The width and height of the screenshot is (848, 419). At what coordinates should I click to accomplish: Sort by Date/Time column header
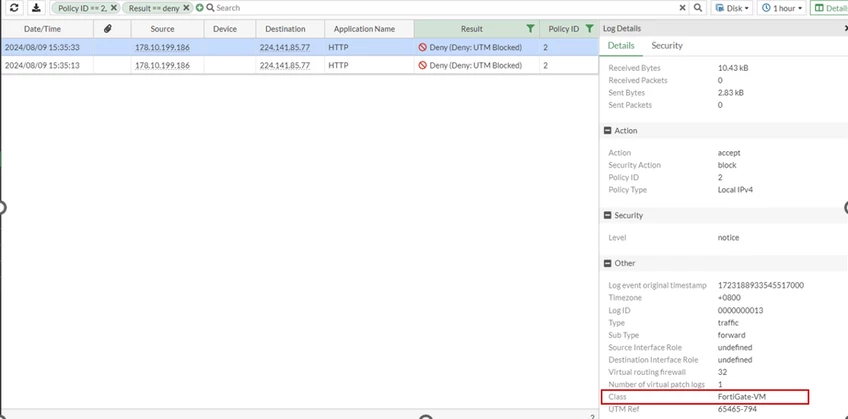tap(42, 29)
